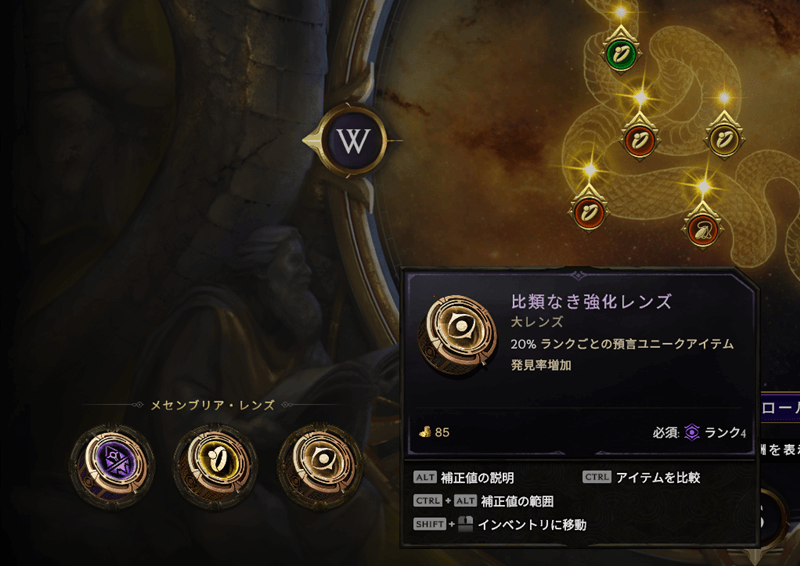Click the CTRL+ALT 補正値の範囲 hint

(x=483, y=501)
